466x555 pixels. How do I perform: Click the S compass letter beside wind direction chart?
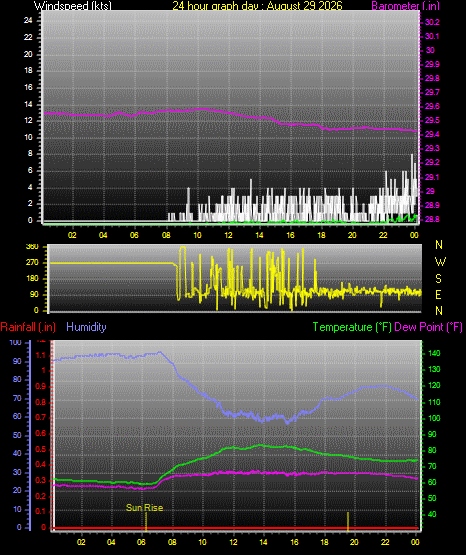click(x=438, y=279)
